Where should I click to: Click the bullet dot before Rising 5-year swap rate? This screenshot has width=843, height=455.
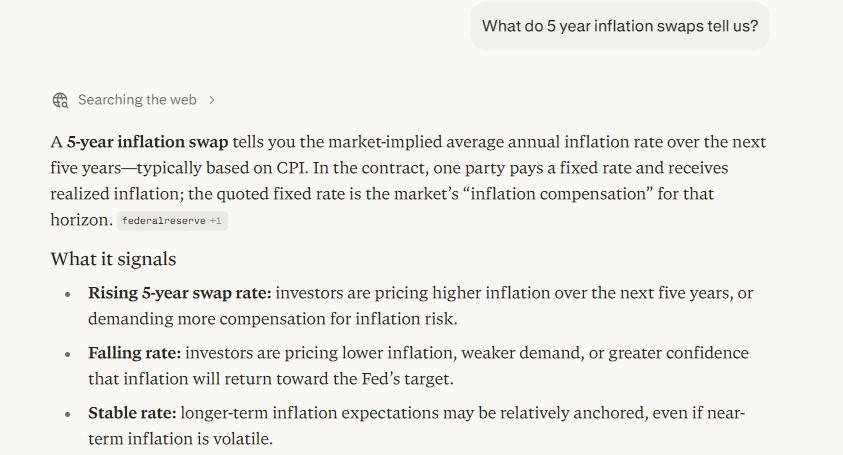pyautogui.click(x=68, y=294)
